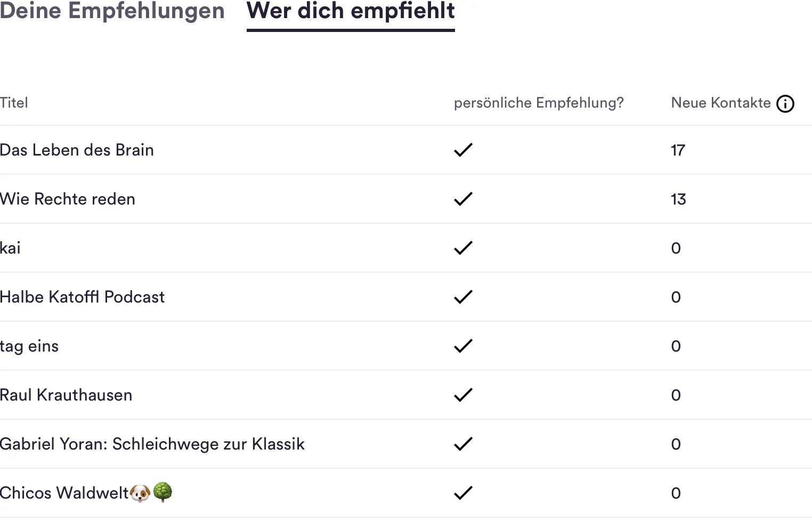Click the checkmark in the kai row
Image resolution: width=812 pixels, height=522 pixels.
point(463,248)
